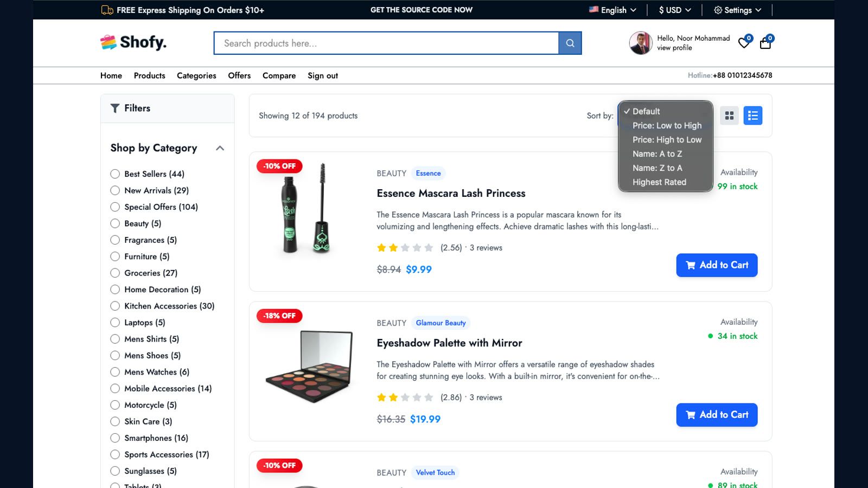The height and width of the screenshot is (488, 868).
Task: Click the search magnifier button
Action: [x=570, y=43]
